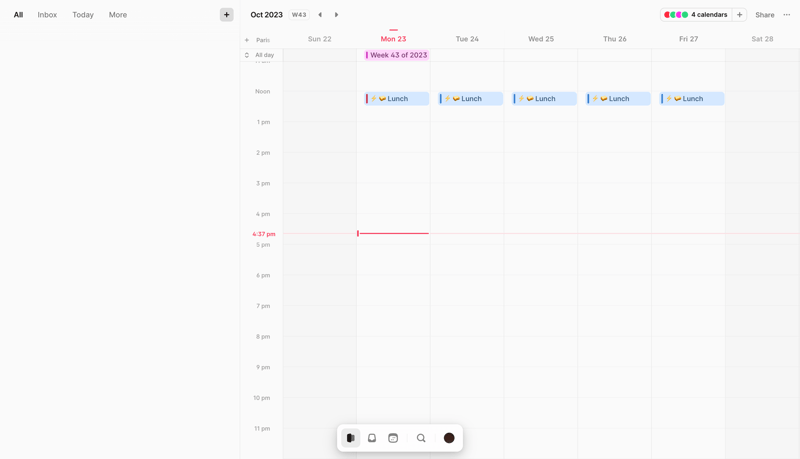Open the inbox tray icon in dock
Image resolution: width=800 pixels, height=459 pixels.
[372, 438]
